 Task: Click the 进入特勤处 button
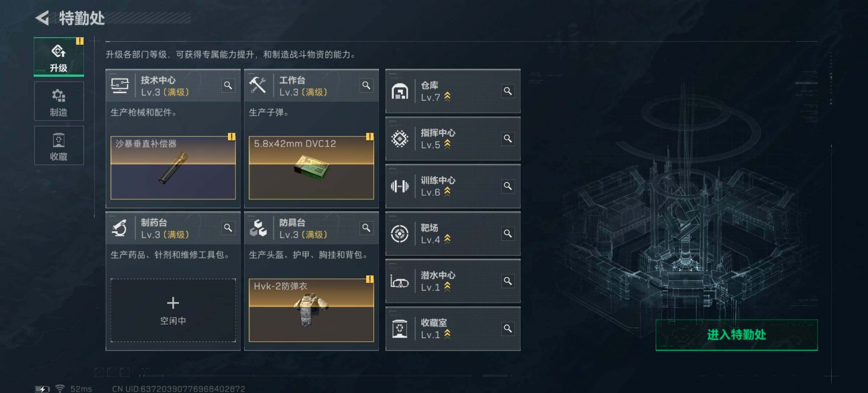736,335
